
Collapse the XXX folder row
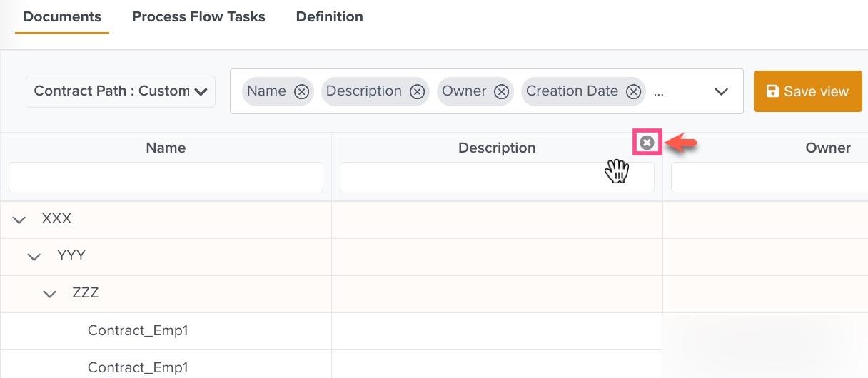(x=19, y=220)
